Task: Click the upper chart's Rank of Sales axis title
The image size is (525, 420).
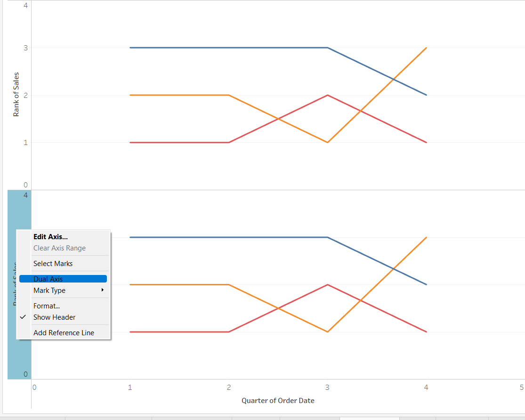Action: pyautogui.click(x=16, y=94)
